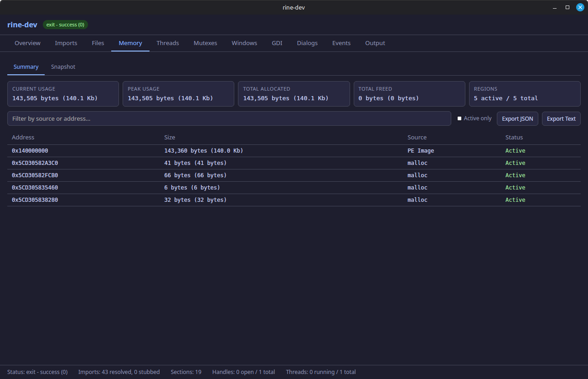This screenshot has height=379, width=588.
Task: Switch to the Threads tab
Action: coord(168,43)
